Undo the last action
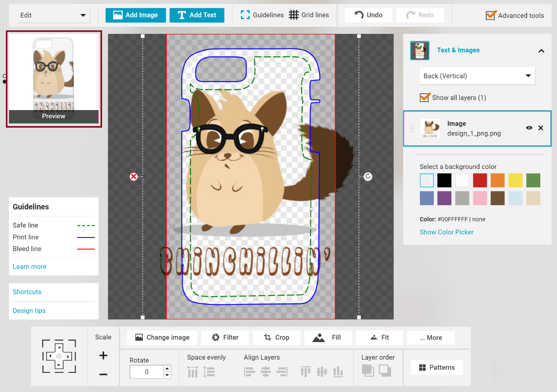The height and width of the screenshot is (392, 557). point(368,15)
